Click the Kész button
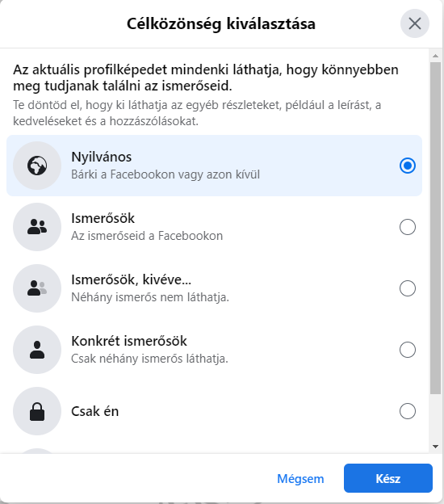444x504 pixels. click(x=388, y=478)
